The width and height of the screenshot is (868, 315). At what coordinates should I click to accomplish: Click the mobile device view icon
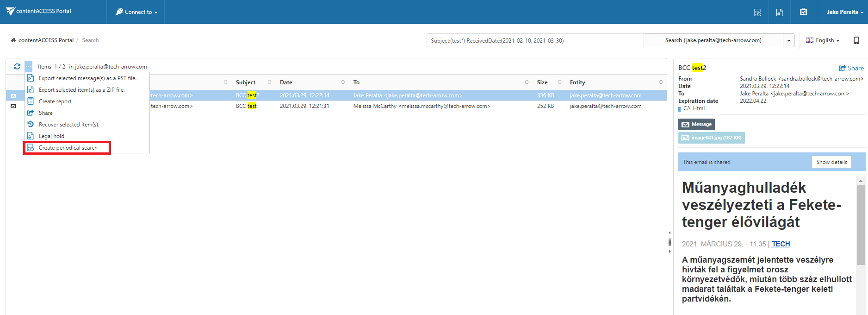coord(856,40)
